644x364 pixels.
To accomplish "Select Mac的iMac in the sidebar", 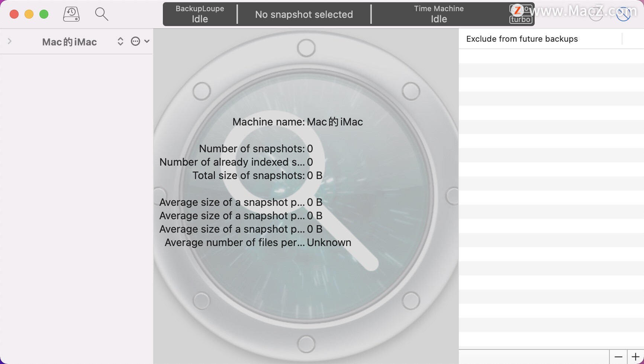I will click(x=70, y=42).
